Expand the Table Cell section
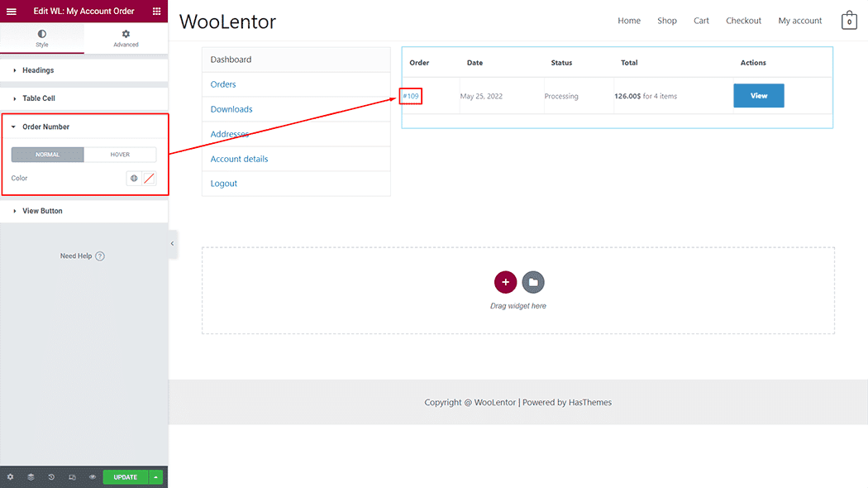Screen dimensions: 868x488 click(39, 98)
